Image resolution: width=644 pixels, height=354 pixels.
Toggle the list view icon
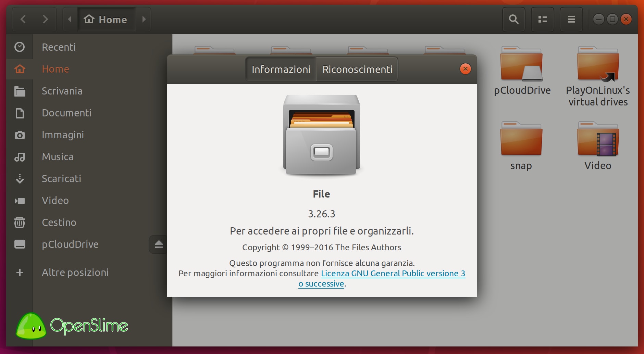pyautogui.click(x=542, y=19)
